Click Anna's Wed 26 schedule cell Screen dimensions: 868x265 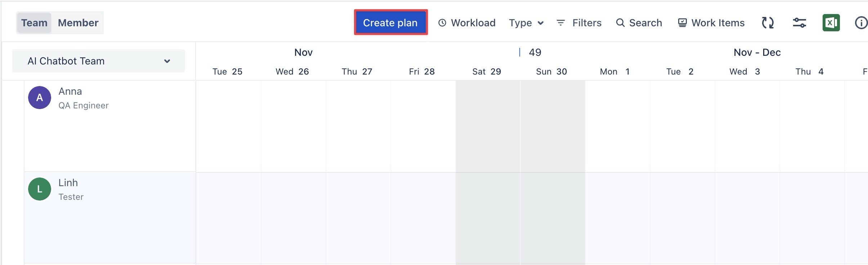point(293,126)
